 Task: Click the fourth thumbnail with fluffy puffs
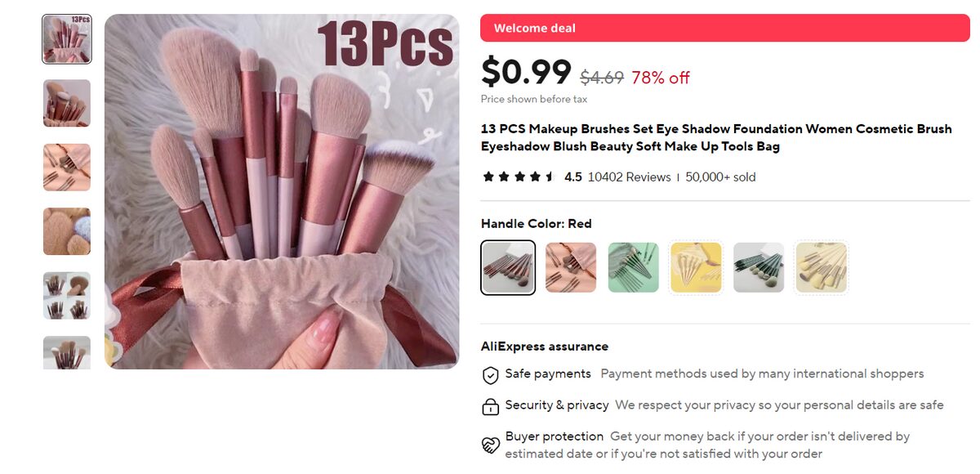66,231
